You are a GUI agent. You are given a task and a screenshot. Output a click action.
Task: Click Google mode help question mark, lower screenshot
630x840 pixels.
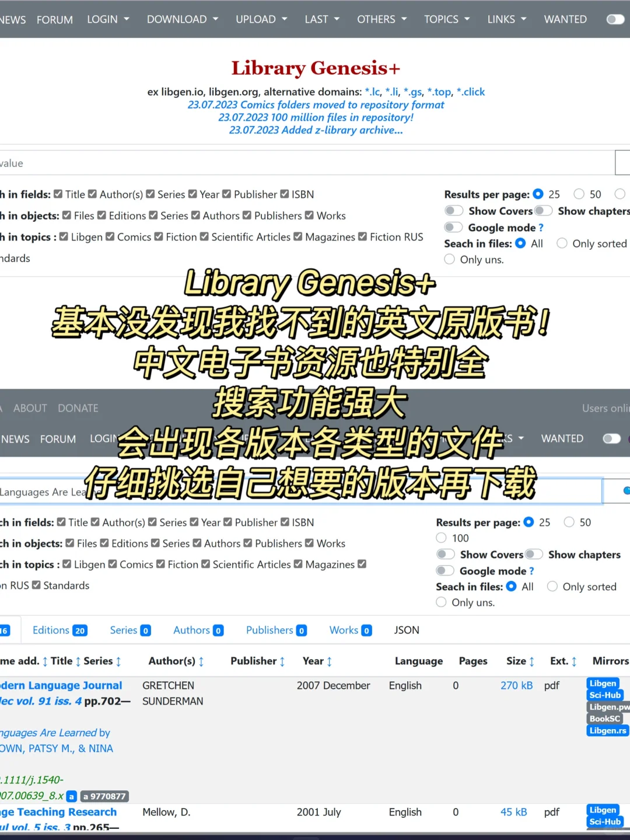point(531,571)
